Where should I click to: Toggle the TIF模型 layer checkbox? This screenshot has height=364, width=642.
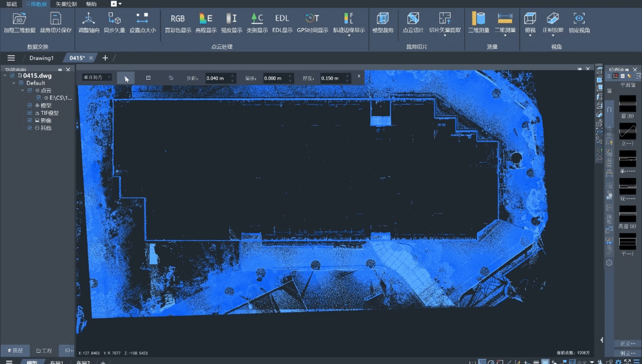30,113
